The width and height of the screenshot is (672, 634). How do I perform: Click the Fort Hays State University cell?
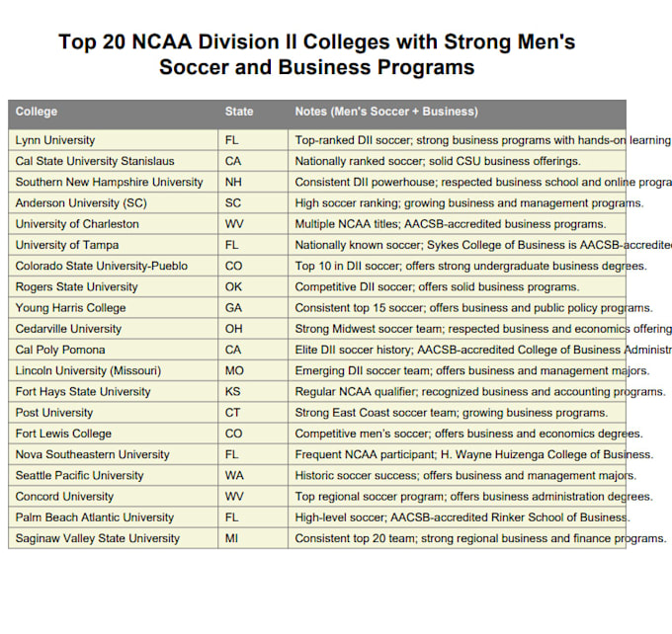pyautogui.click(x=83, y=391)
